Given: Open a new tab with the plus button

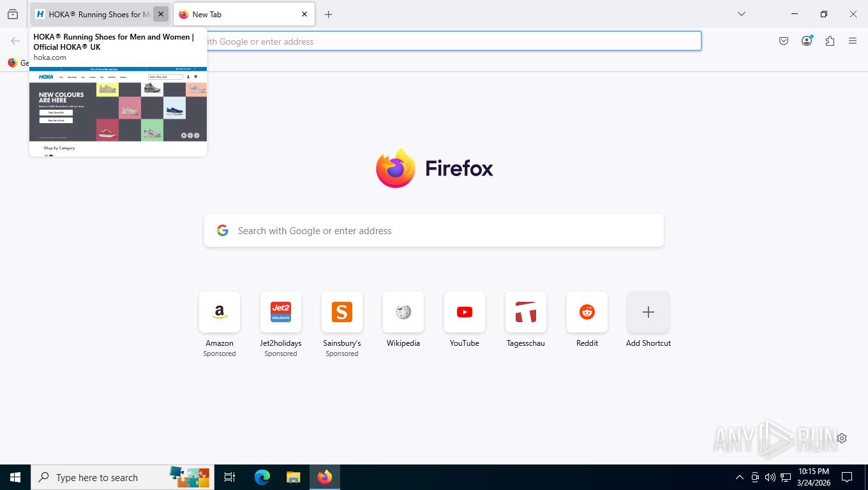Looking at the screenshot, I should 329,14.
